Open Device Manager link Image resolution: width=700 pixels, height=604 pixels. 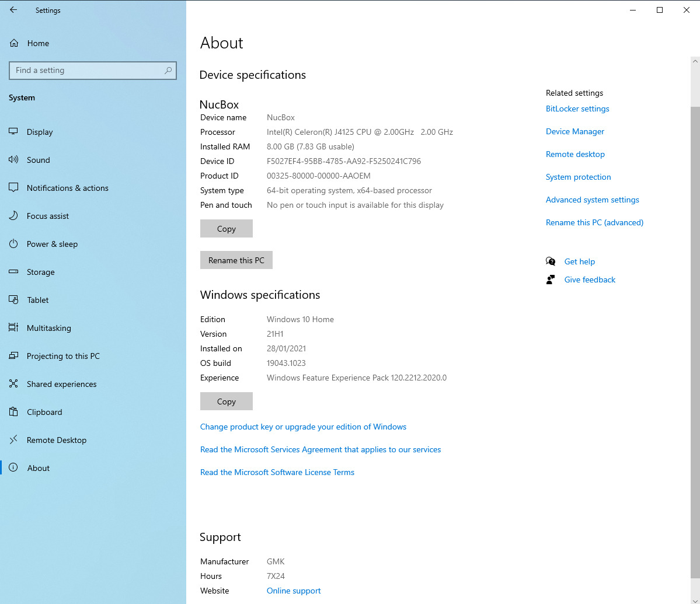pyautogui.click(x=575, y=131)
